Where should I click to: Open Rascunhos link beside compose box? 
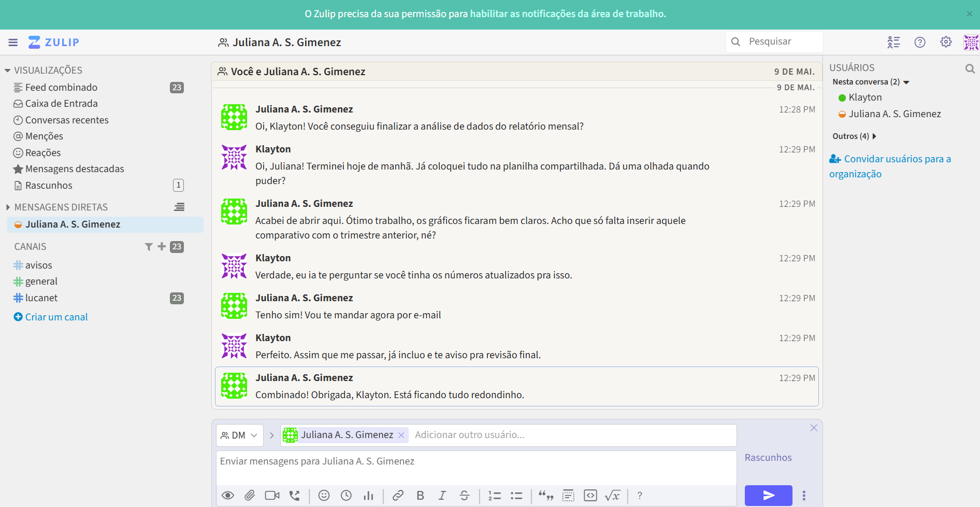tap(768, 458)
